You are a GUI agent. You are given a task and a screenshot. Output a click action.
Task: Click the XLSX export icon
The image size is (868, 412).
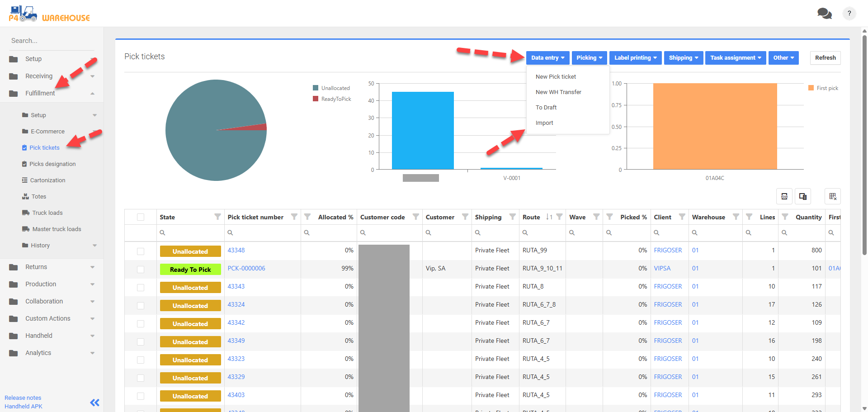784,196
